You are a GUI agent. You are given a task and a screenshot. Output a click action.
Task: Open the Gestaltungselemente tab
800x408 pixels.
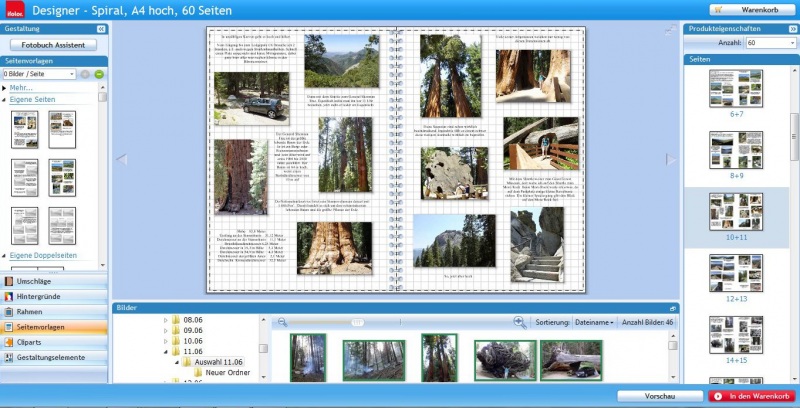pos(54,358)
